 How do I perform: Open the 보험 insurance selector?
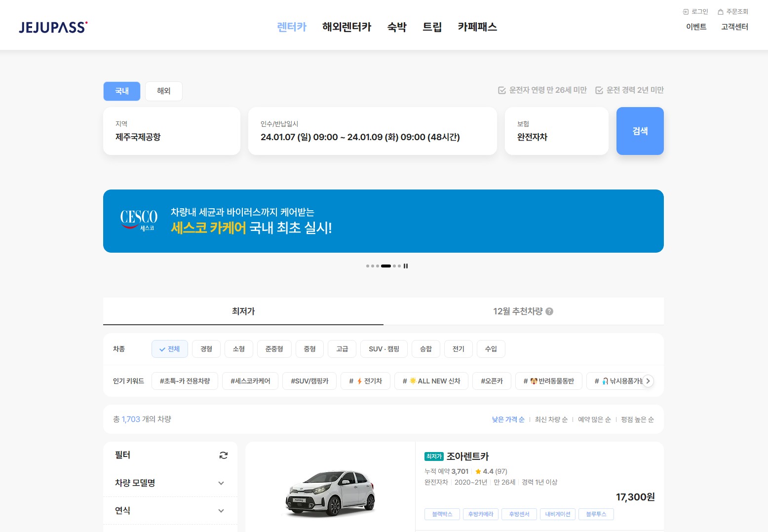tap(556, 131)
